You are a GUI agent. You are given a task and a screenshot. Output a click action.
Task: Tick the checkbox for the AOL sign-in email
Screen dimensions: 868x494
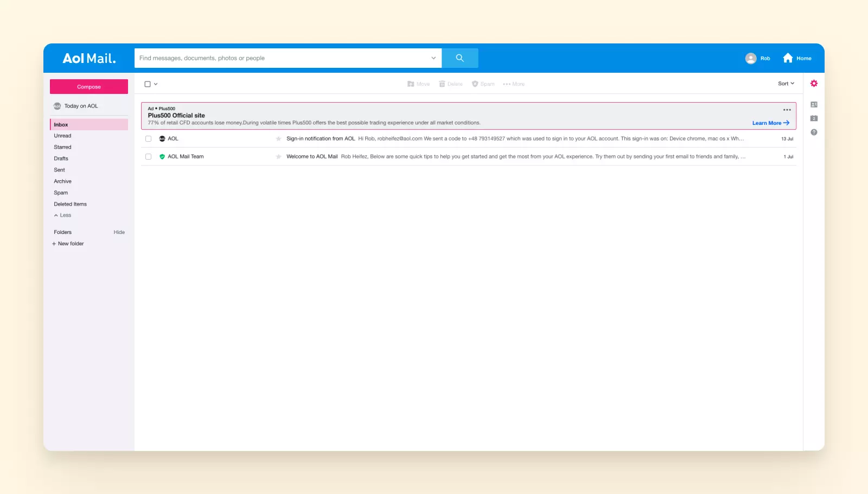point(148,139)
